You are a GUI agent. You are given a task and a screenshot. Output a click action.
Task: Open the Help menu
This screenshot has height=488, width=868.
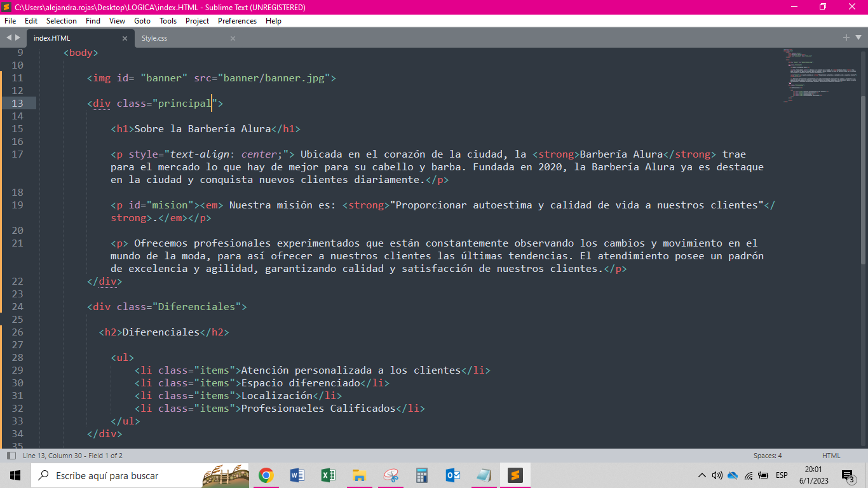click(273, 21)
